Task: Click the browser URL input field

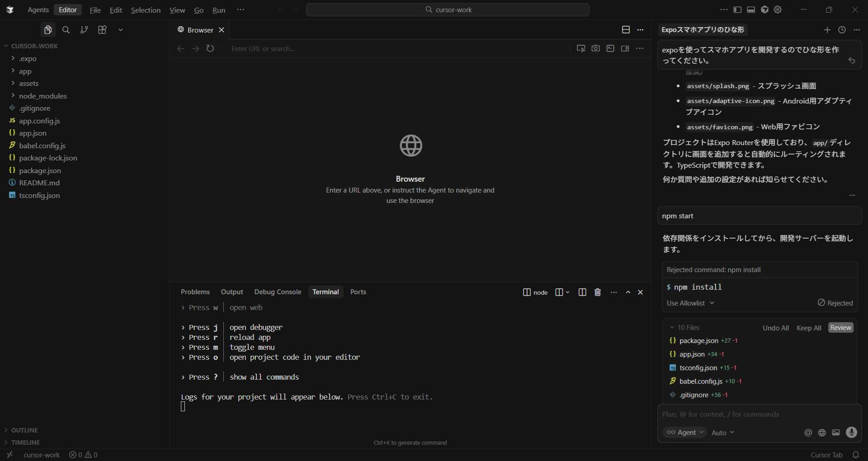Action: pos(398,48)
